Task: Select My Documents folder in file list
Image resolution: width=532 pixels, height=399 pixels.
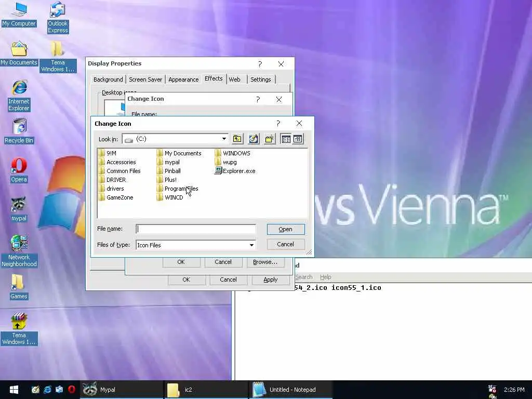Action: click(179, 153)
